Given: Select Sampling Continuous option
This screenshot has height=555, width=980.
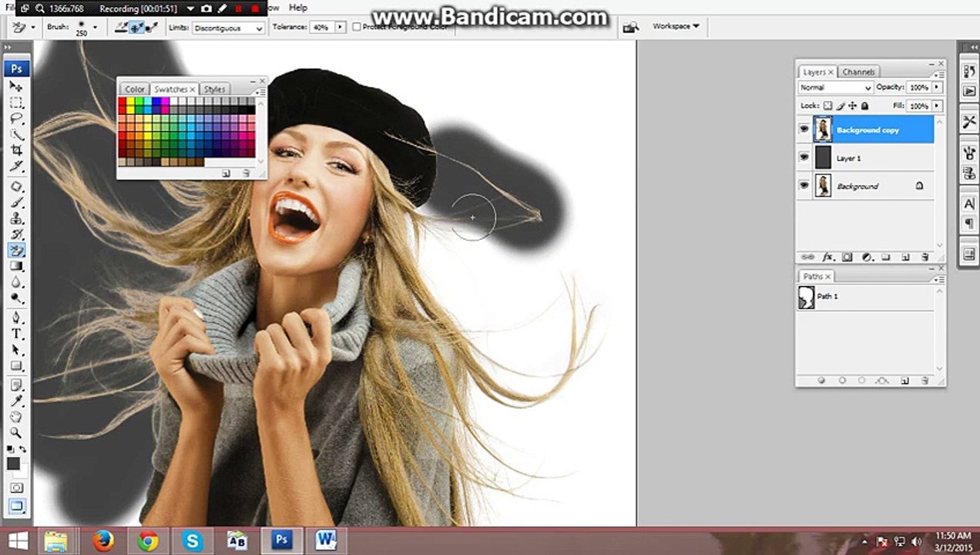Looking at the screenshot, I should click(122, 27).
